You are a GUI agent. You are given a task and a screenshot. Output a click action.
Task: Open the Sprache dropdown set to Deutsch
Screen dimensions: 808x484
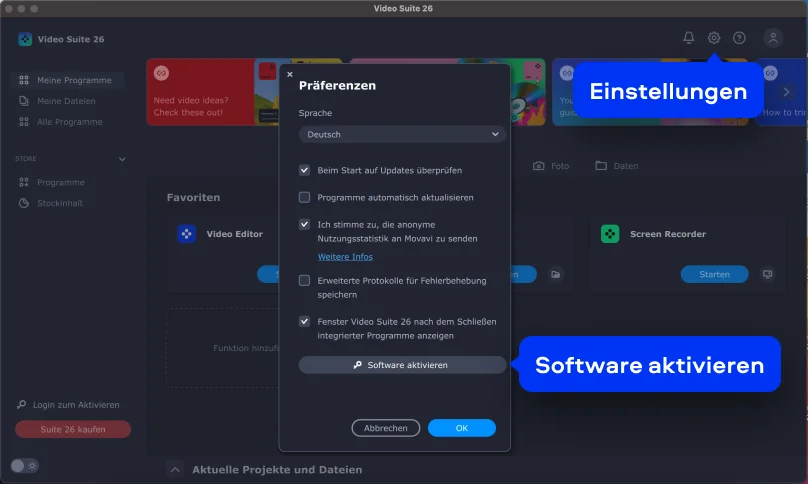pyautogui.click(x=402, y=134)
